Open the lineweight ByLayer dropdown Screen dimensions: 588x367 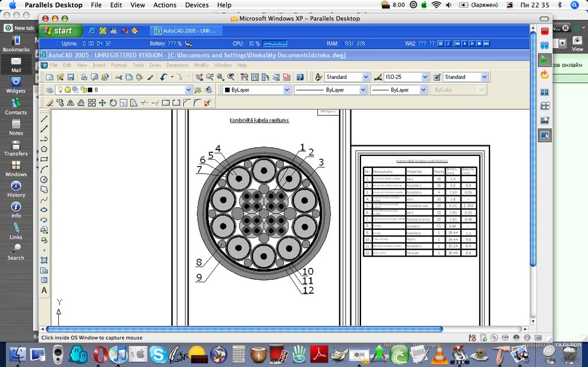coord(424,90)
